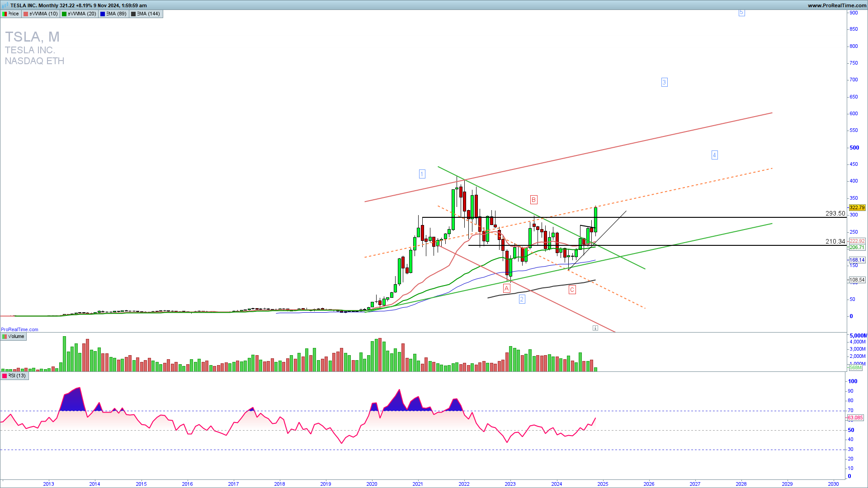Click the 2022 year on time axis
The width and height of the screenshot is (868, 488).
[x=464, y=484]
